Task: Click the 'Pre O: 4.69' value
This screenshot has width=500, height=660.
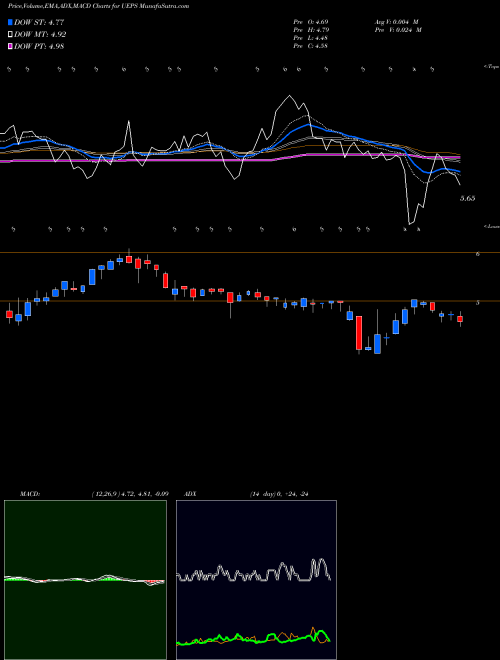Action: click(x=311, y=22)
